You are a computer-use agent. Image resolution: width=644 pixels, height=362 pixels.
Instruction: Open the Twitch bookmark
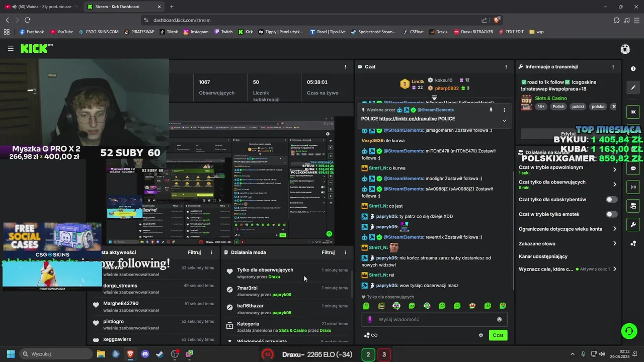click(223, 32)
